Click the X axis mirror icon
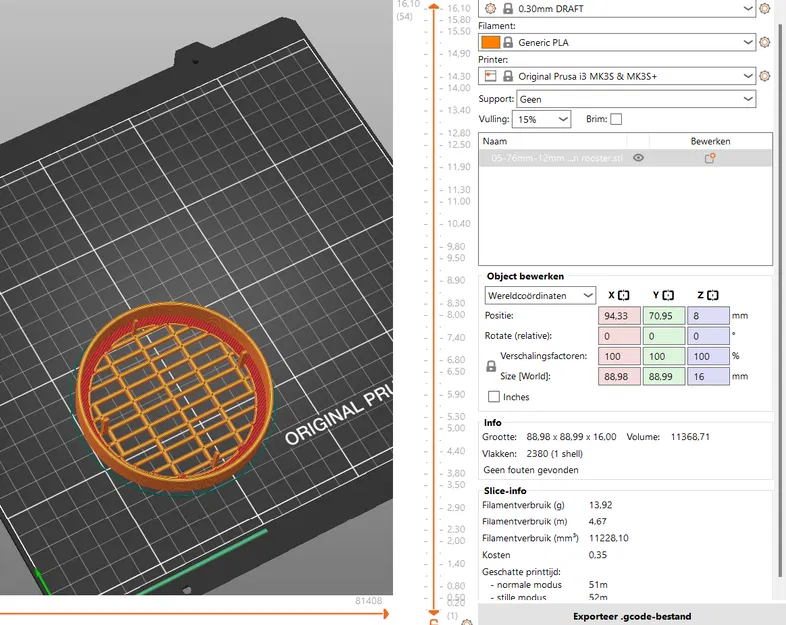Image resolution: width=786 pixels, height=625 pixels. tap(623, 296)
